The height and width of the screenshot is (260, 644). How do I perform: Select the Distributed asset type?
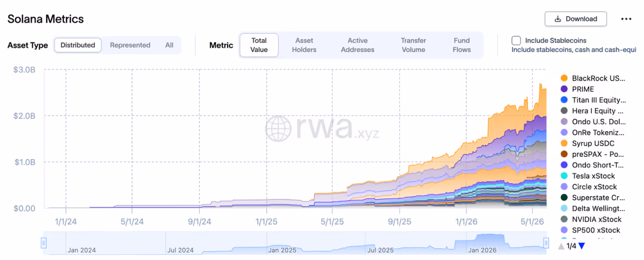(x=78, y=45)
